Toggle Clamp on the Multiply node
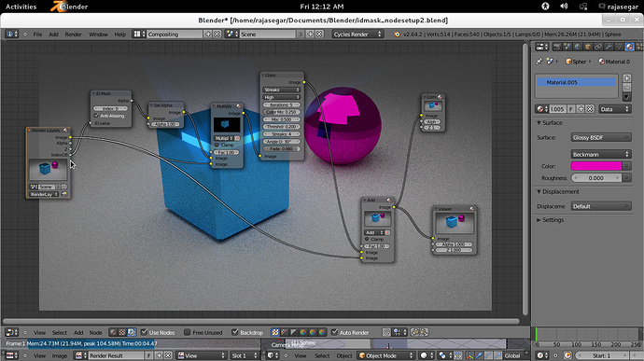This screenshot has height=361, width=644. pyautogui.click(x=217, y=145)
